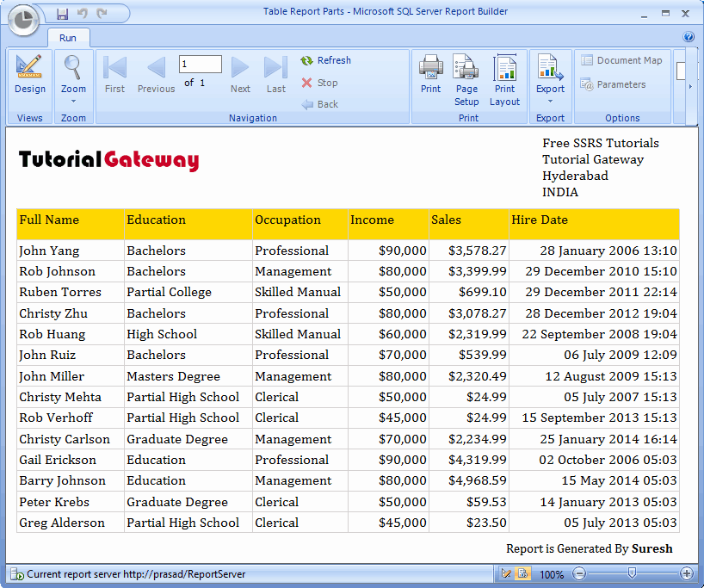Click the zoom out minus button

[x=579, y=573]
